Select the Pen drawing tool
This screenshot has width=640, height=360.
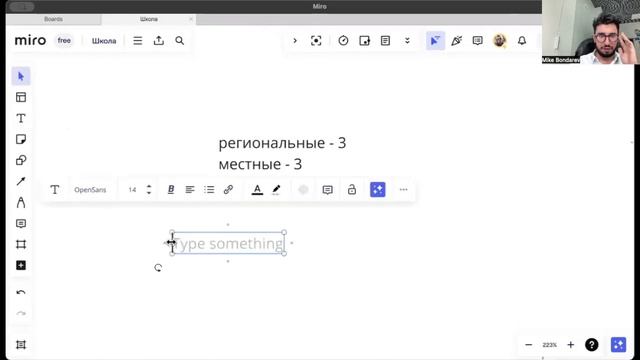(21, 202)
